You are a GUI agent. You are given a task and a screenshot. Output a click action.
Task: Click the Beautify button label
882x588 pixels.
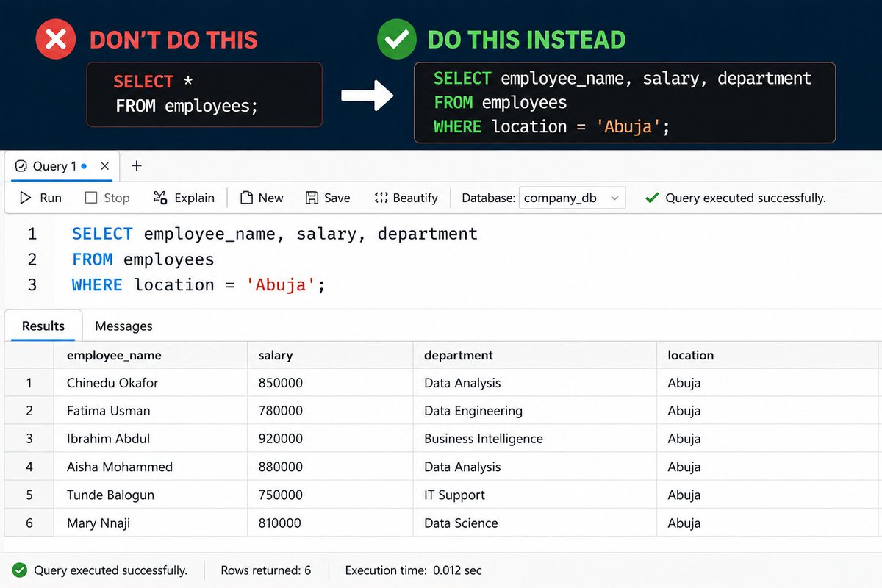point(415,198)
